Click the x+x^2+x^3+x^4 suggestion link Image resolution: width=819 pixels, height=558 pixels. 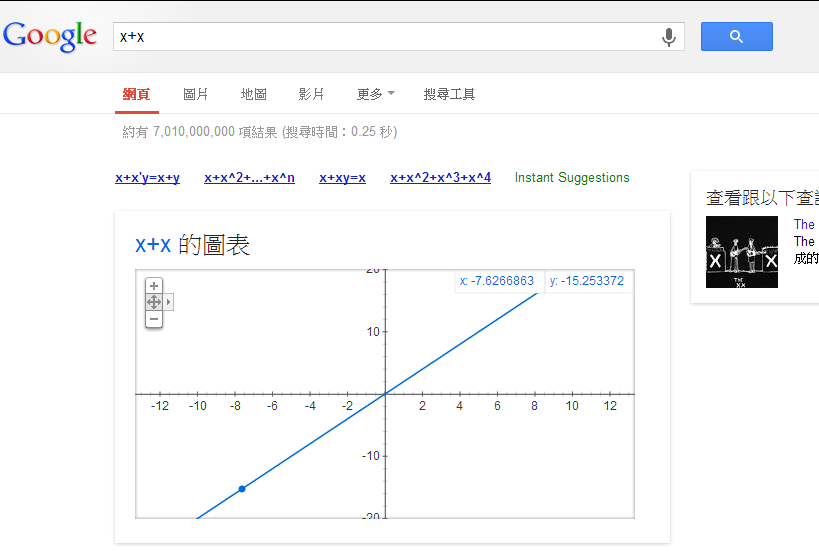[440, 178]
